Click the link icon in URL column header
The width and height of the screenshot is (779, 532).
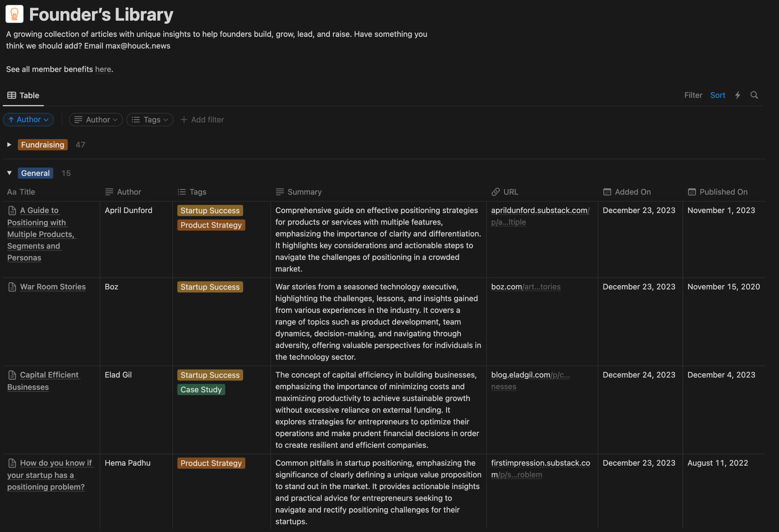pos(495,192)
